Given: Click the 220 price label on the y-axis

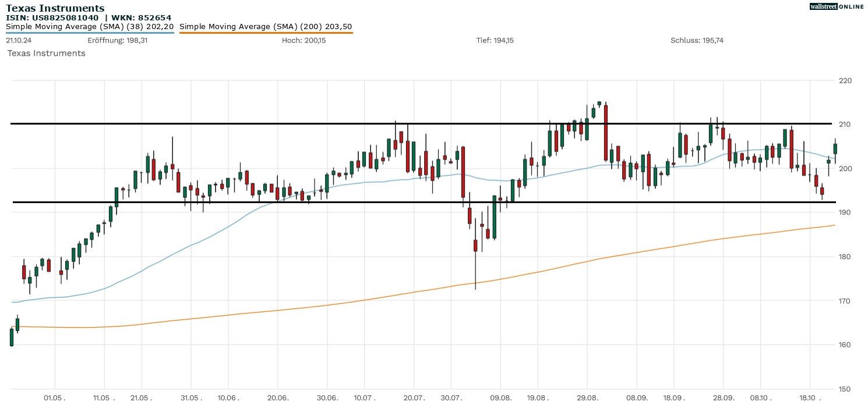Looking at the screenshot, I should [x=845, y=80].
